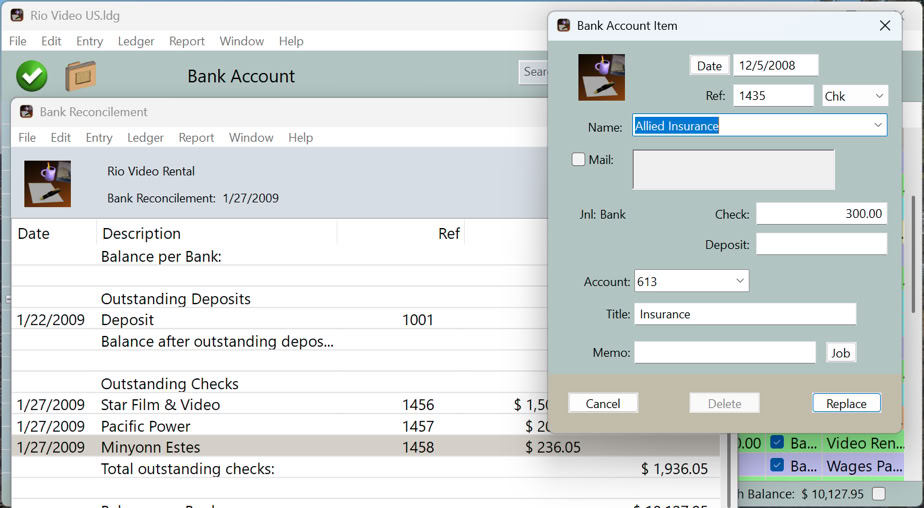
Task: Open Help menu in Rio Video US.ldg window
Action: (291, 41)
